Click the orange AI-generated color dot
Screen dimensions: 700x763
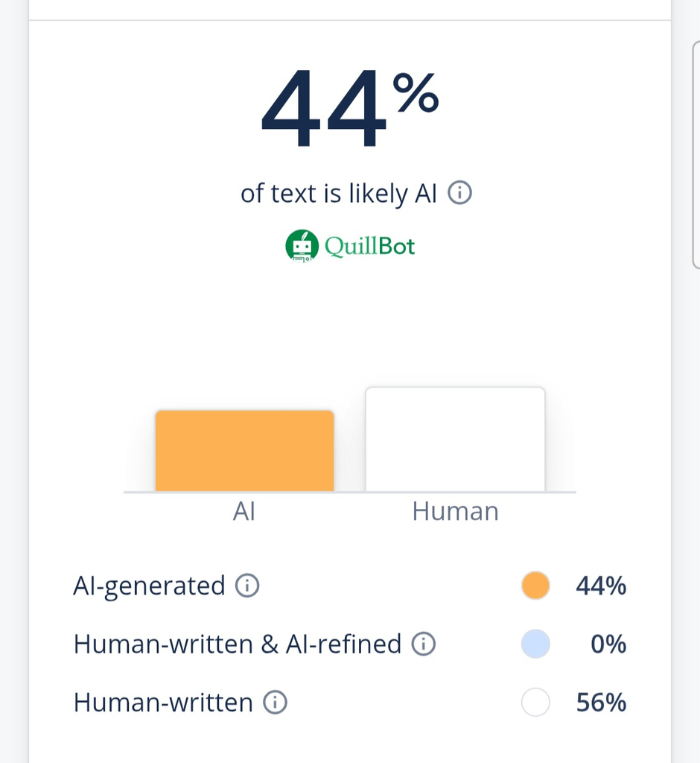tap(536, 586)
